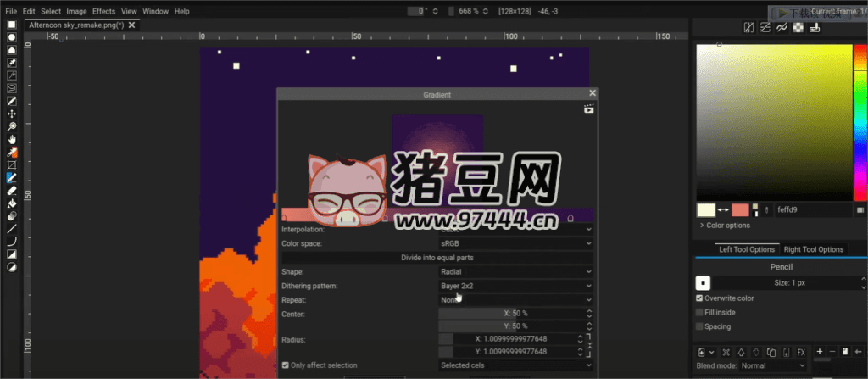The height and width of the screenshot is (379, 868).
Task: Click the left cream color swatch
Action: (706, 210)
